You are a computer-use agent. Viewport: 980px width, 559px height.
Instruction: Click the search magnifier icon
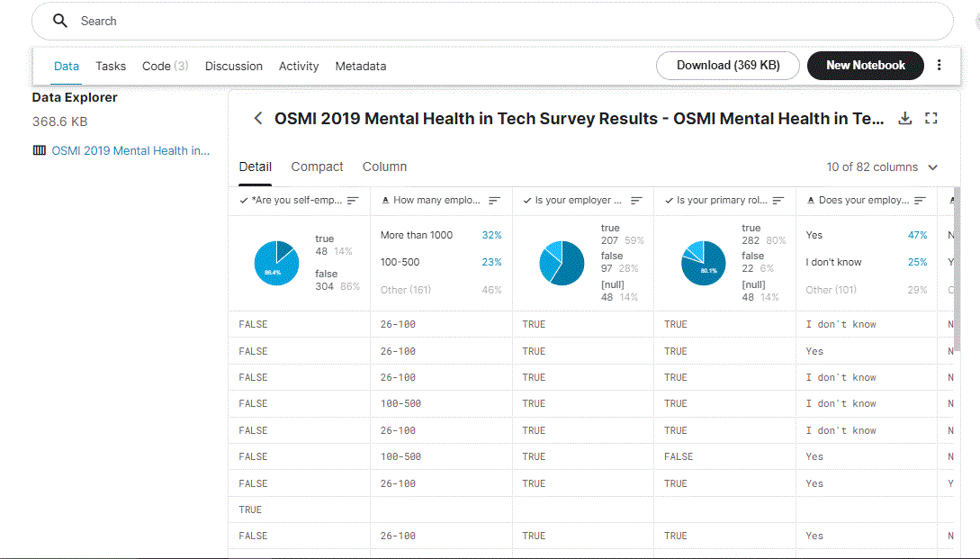59,20
